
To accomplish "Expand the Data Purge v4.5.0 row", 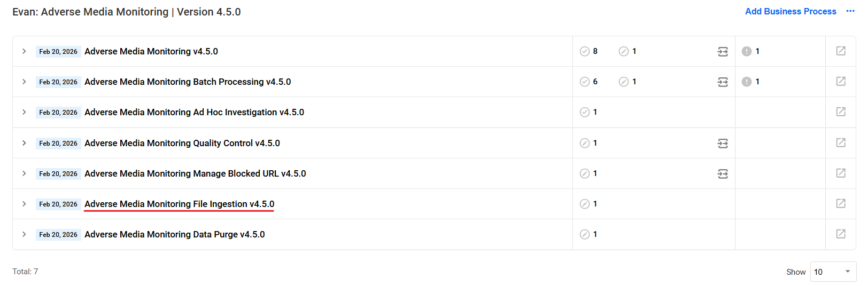I will (x=24, y=234).
